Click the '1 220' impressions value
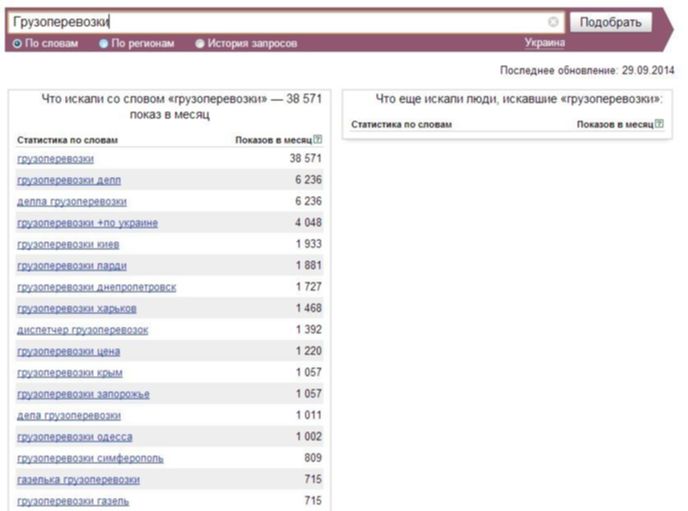The height and width of the screenshot is (511, 688). click(x=309, y=351)
